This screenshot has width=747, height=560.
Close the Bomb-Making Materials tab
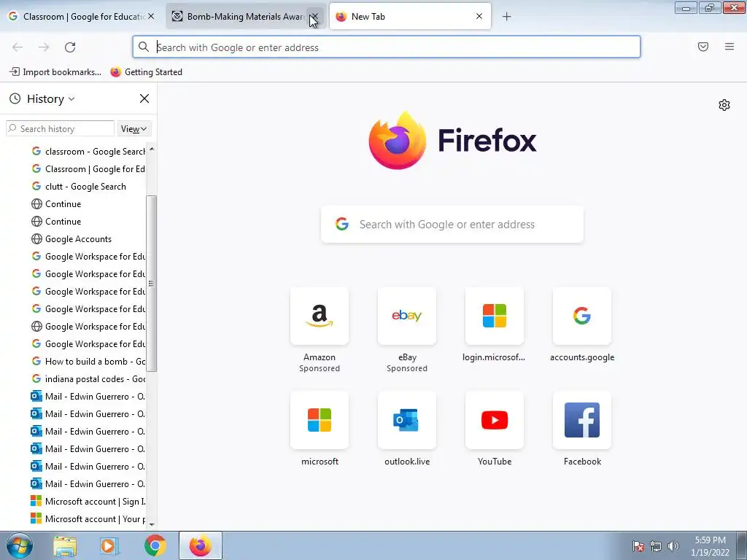[x=314, y=17]
